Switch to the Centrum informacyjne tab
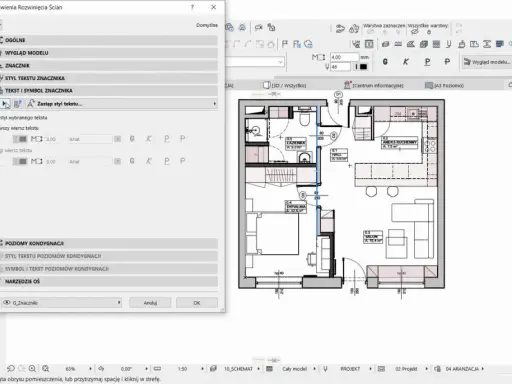The image size is (512, 384). tap(374, 85)
